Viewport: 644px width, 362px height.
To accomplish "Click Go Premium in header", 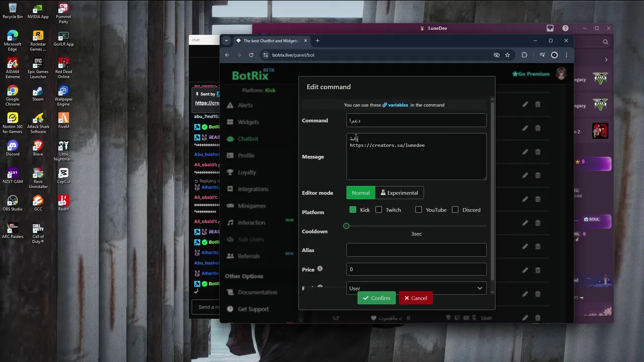I will 531,74.
